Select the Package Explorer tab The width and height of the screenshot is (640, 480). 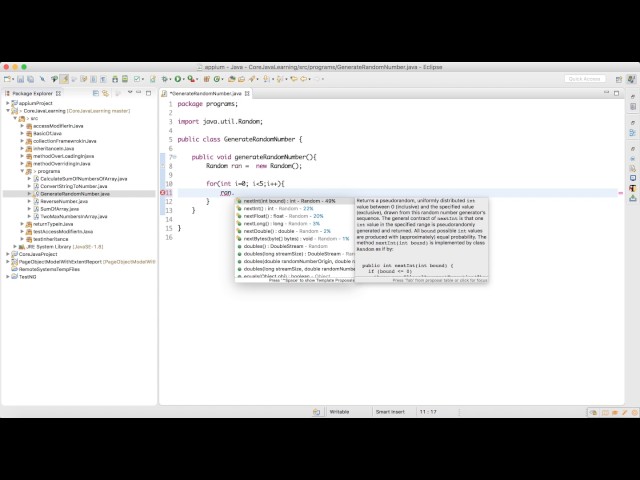[x=32, y=93]
